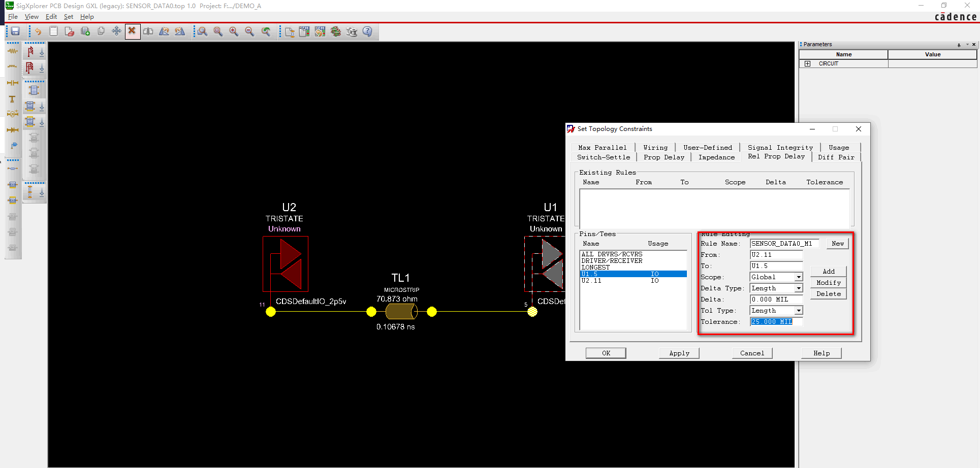Open the Delta Type dropdown
Viewport: 980px width, 468px height.
pos(798,288)
